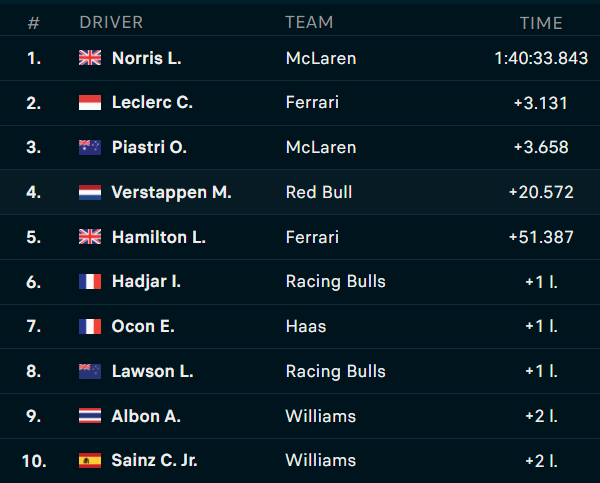Click the Dutch flag beside Verstappen M.

click(90, 192)
